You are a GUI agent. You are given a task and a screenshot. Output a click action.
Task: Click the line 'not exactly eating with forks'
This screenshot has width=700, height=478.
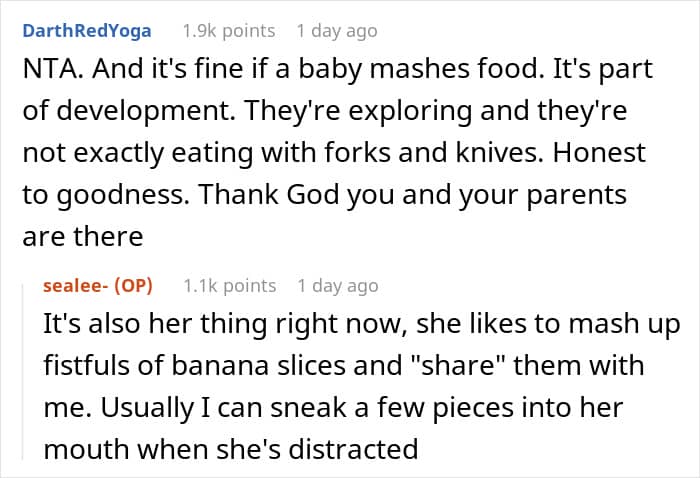click(334, 153)
